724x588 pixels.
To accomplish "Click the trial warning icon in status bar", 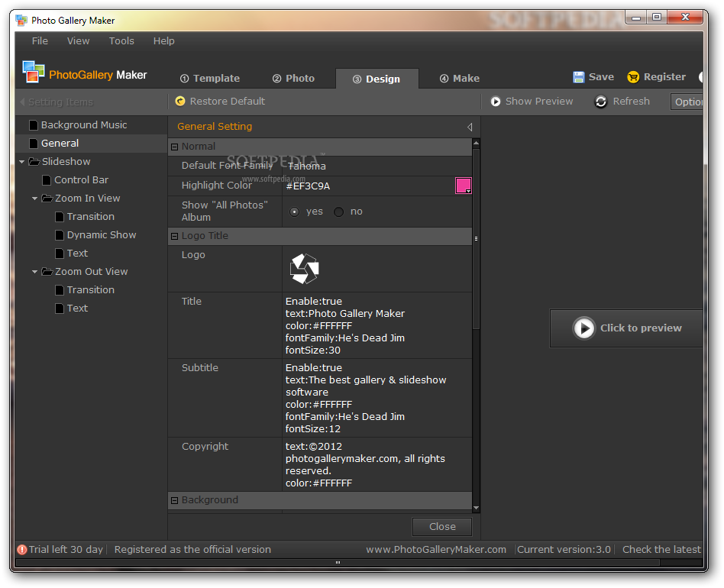I will click(x=21, y=550).
